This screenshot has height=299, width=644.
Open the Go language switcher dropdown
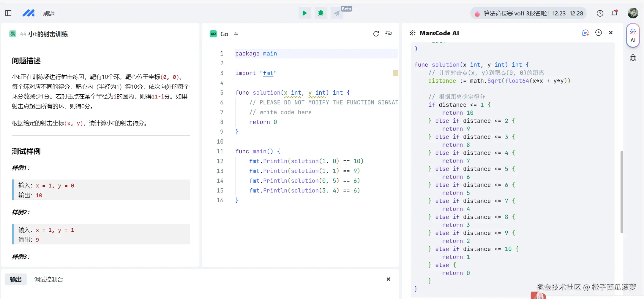[x=236, y=34]
